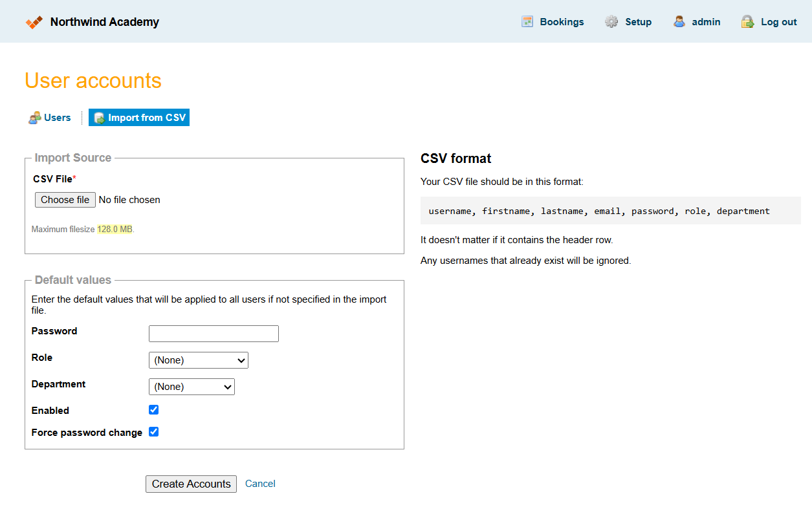Click the admin user avatar icon
This screenshot has width=812, height=507.
pos(679,22)
